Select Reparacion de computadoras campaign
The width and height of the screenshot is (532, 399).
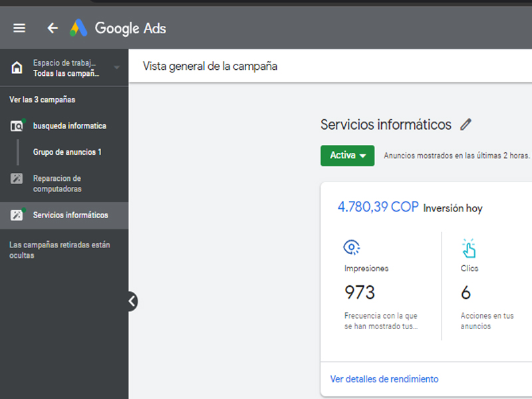57,184
